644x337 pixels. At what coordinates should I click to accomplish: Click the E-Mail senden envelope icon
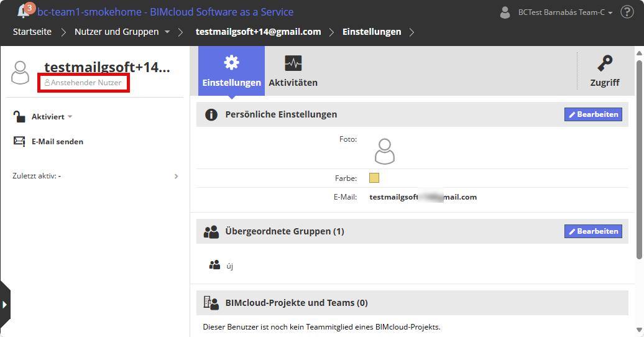click(x=19, y=141)
